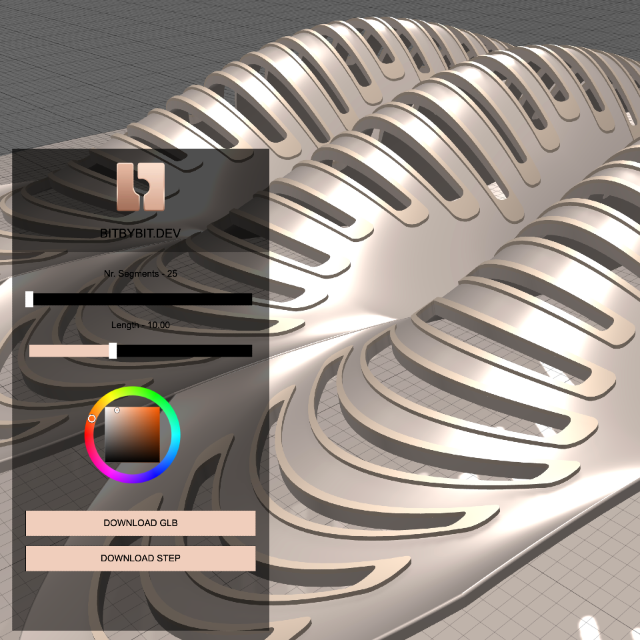Click the BitByBit logo icon
The image size is (640, 640).
141,187
